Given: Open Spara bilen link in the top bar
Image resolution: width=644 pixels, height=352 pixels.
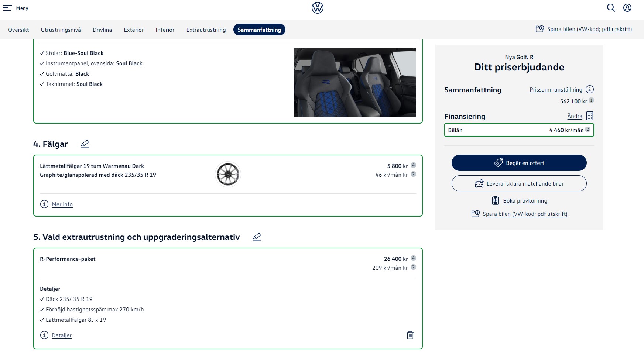Looking at the screenshot, I should point(589,29).
